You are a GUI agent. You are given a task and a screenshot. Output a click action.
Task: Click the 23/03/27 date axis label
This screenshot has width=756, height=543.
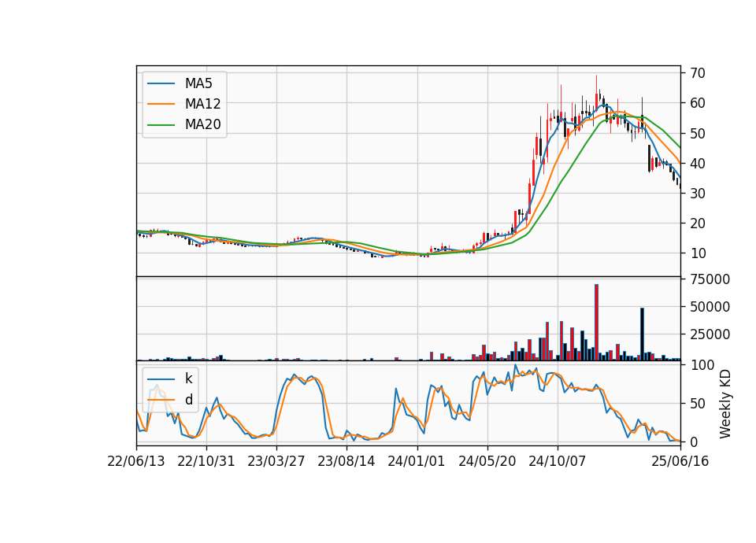coord(276,461)
